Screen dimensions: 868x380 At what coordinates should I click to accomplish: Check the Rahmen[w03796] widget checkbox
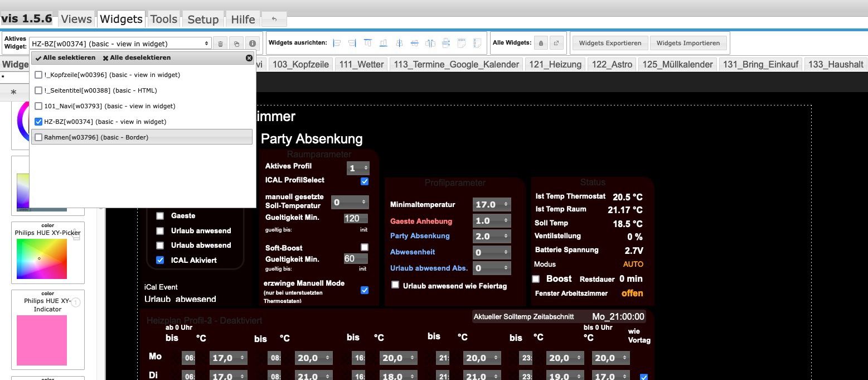(x=38, y=137)
